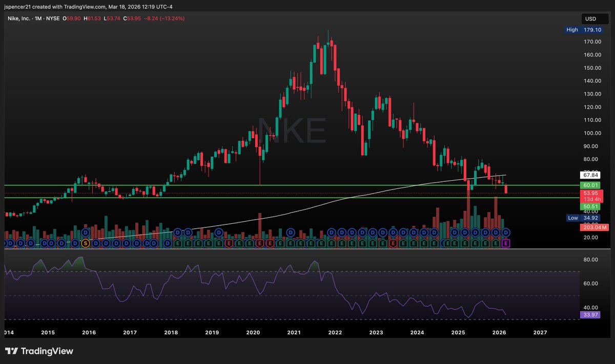The height and width of the screenshot is (364, 615).
Task: Select the red 53.95 current price label
Action: [590, 193]
